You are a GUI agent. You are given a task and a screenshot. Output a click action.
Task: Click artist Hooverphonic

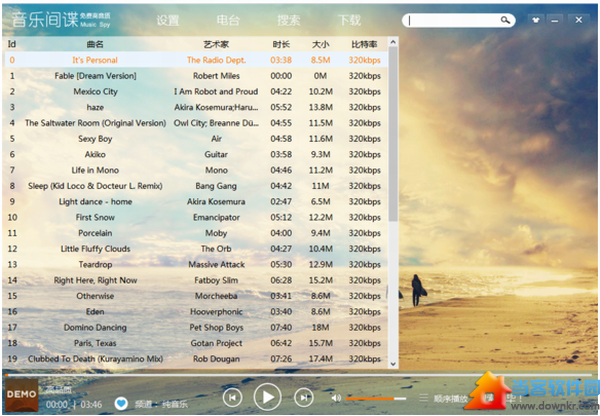[216, 312]
